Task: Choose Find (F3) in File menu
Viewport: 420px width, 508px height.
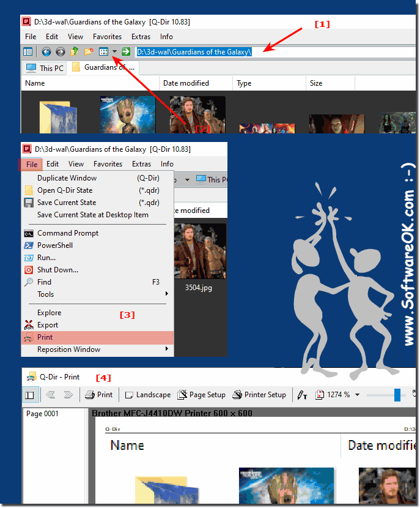Action: [97, 282]
